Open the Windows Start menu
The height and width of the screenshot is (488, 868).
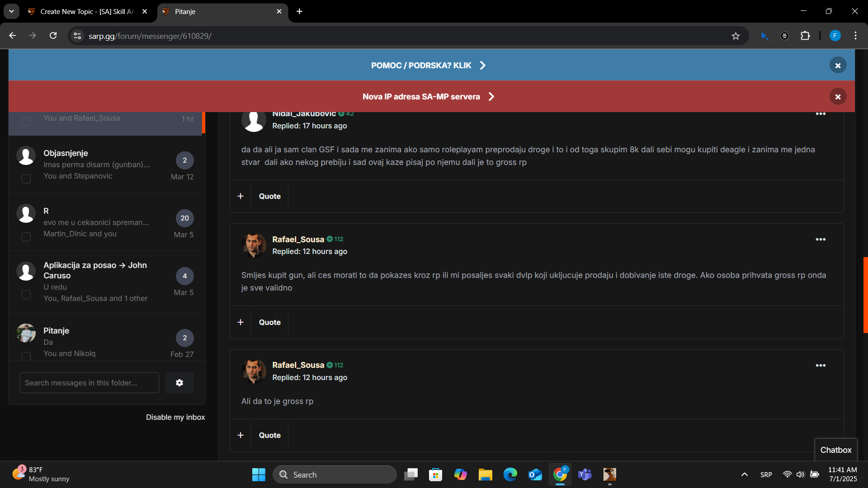pyautogui.click(x=259, y=474)
